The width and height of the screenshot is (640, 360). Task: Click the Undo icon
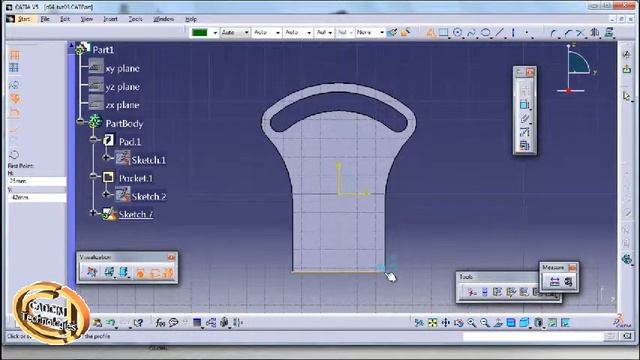[x=111, y=323]
